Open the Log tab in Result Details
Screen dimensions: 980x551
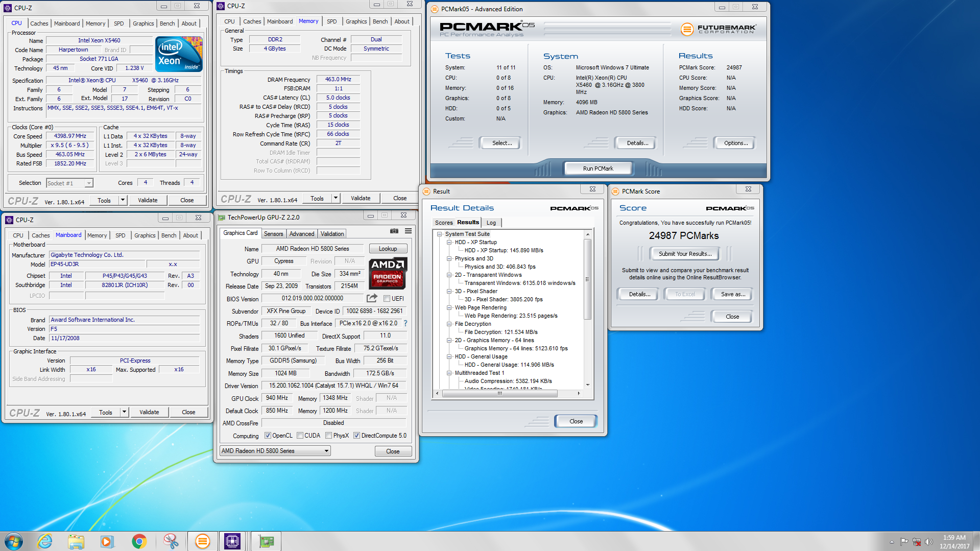(491, 223)
